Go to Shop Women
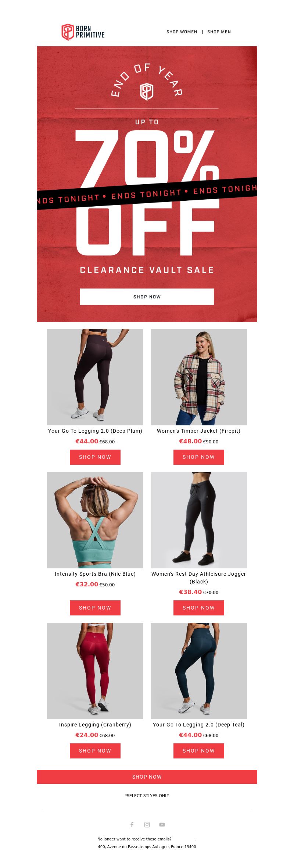The image size is (294, 868). pos(182,32)
